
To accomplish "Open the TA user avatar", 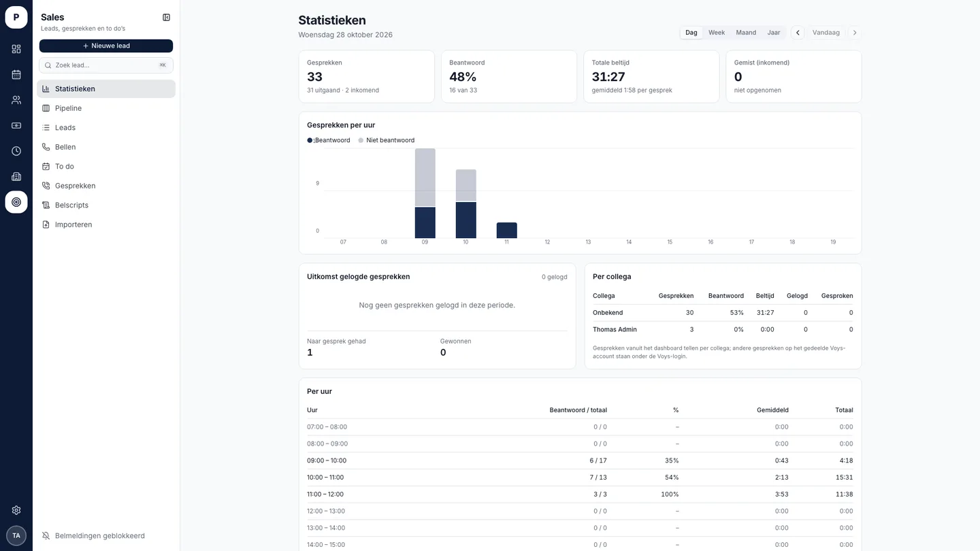I will 16,535.
